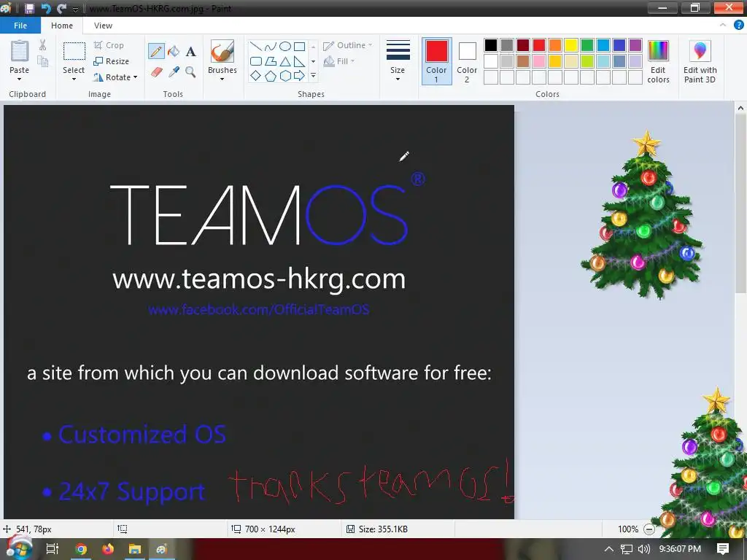Select the Fill with color bucket tool
The width and height of the screenshot is (747, 560).
pyautogui.click(x=174, y=51)
